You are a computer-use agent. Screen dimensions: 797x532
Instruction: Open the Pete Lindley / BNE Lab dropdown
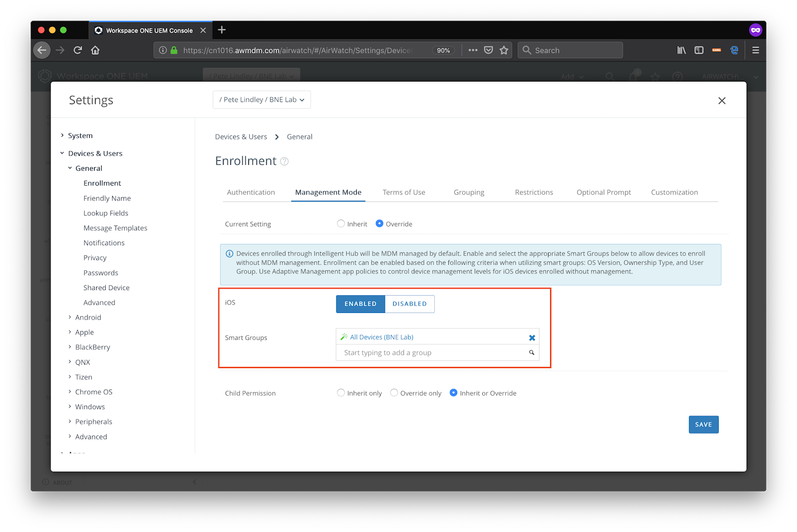(x=262, y=100)
